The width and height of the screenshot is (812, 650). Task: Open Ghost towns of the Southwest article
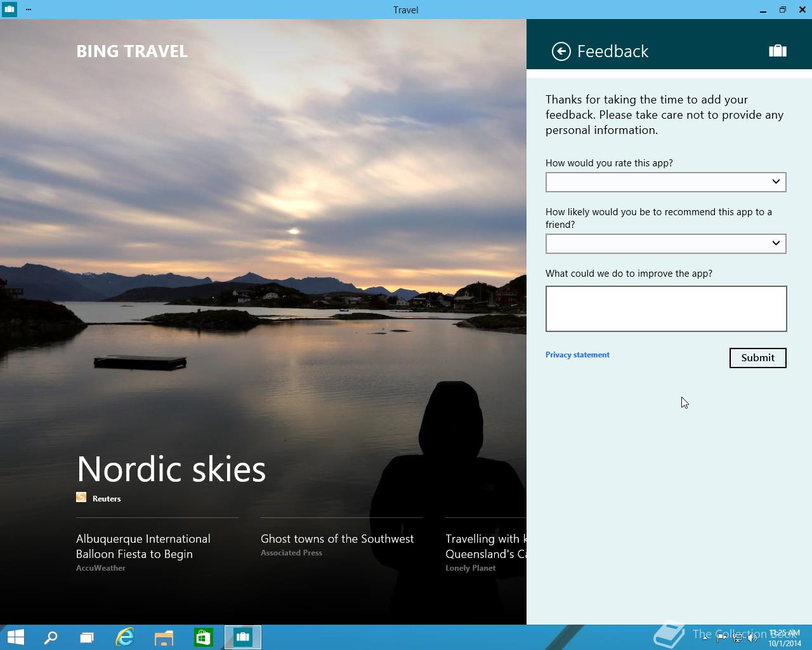pos(337,539)
